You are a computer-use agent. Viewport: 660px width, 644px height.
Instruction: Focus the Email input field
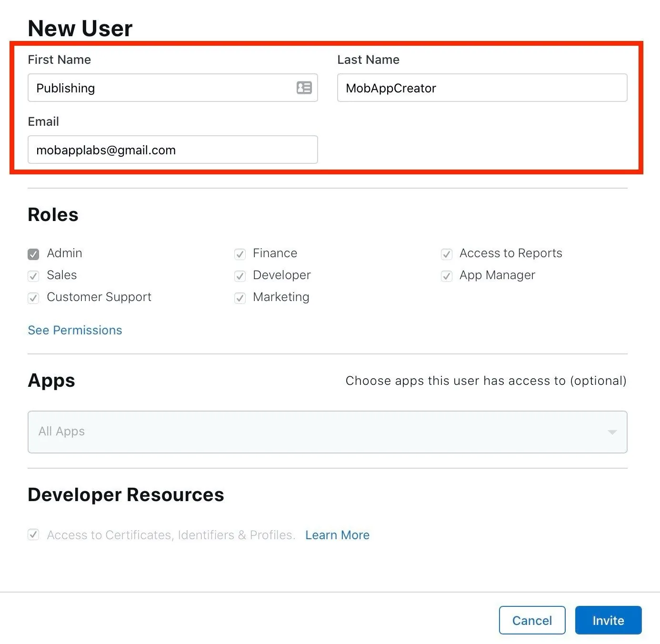173,150
